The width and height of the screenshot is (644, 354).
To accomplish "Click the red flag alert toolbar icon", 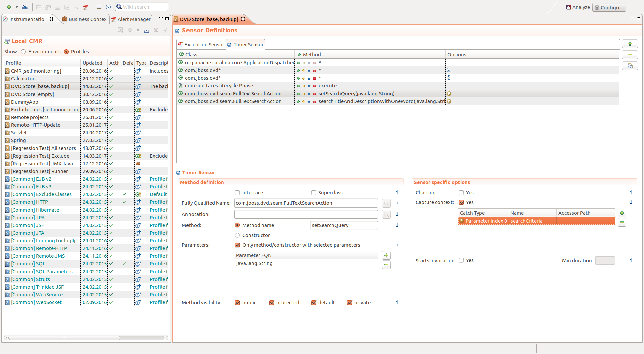I will (x=86, y=7).
